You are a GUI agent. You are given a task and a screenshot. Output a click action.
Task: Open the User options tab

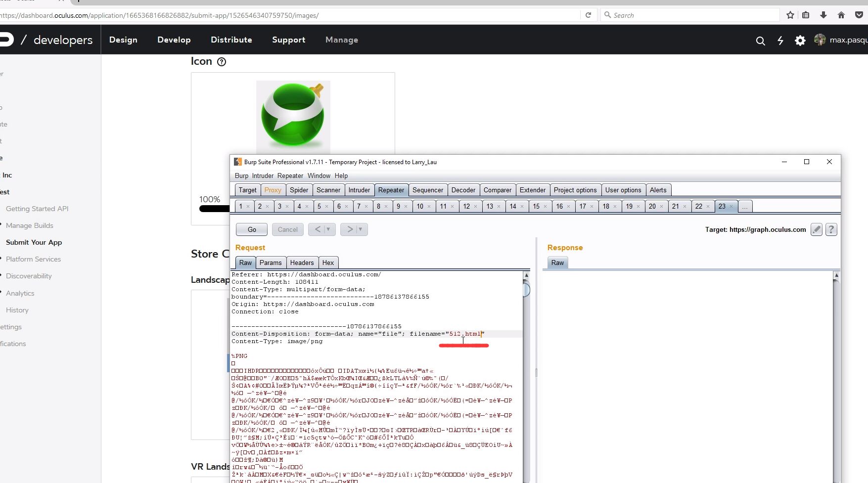coord(623,190)
